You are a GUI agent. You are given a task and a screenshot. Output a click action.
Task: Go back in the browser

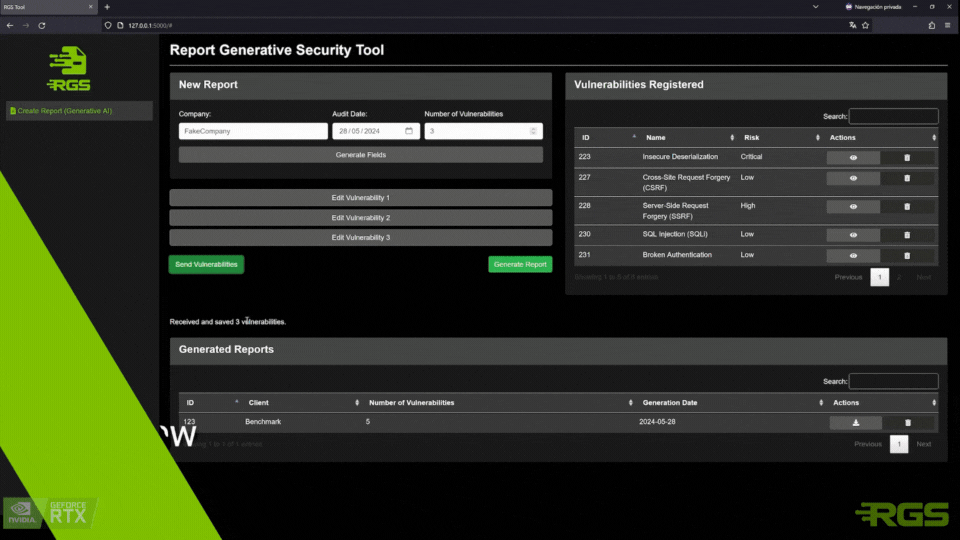pyautogui.click(x=10, y=25)
